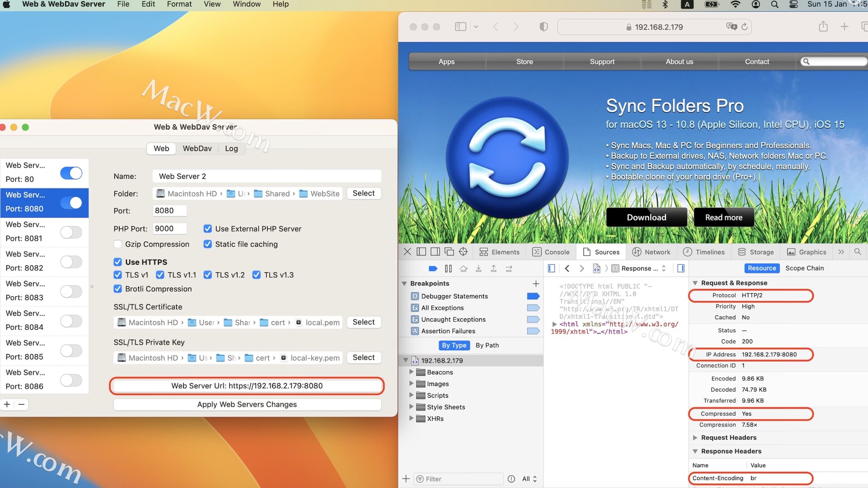Detach inspector into separate window icon
Image resolution: width=868 pixels, height=488 pixels.
[x=449, y=252]
